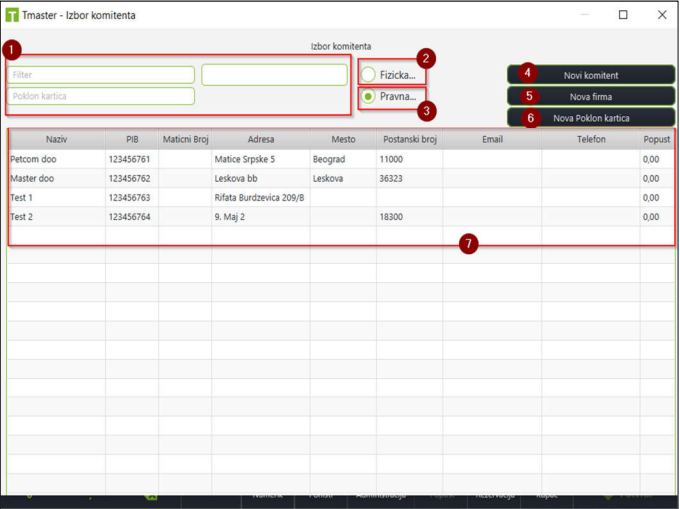
Task: Click the empty field beside Filter
Action: tap(274, 75)
